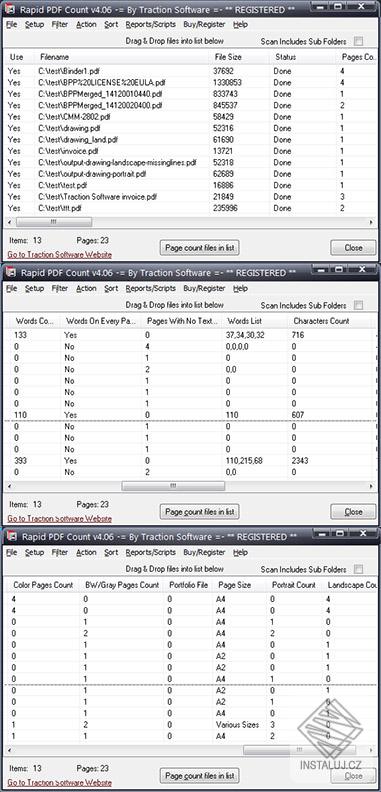Click horizontal scrollbar thumb in top window
The width and height of the screenshot is (381, 792).
pos(54,222)
